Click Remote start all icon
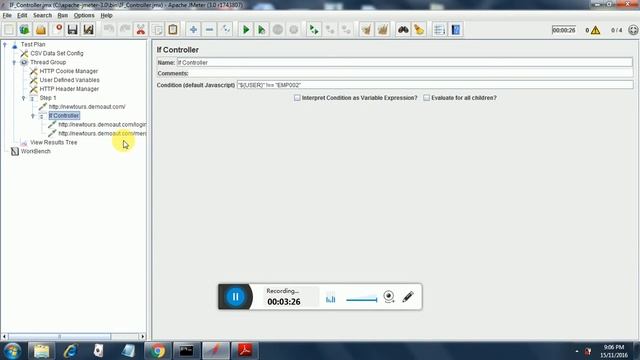This screenshot has height=360, width=640. (314, 29)
